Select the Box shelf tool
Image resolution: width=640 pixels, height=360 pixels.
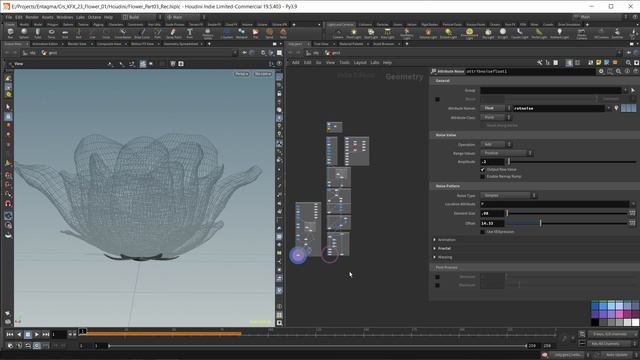(x=10, y=33)
